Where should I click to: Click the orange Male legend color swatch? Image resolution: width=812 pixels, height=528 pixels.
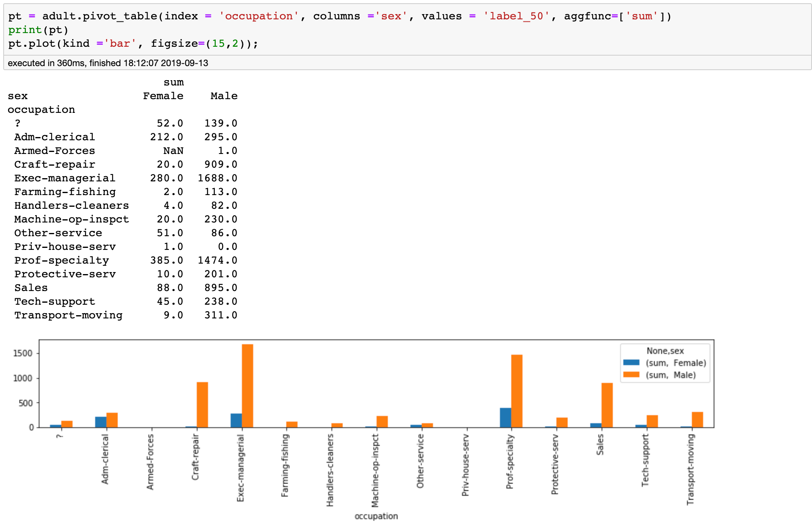point(631,374)
